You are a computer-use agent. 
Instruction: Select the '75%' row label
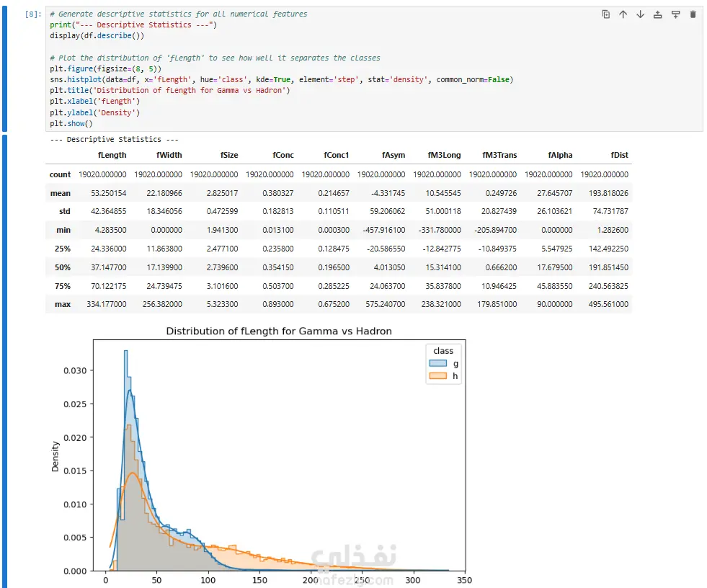tap(63, 286)
